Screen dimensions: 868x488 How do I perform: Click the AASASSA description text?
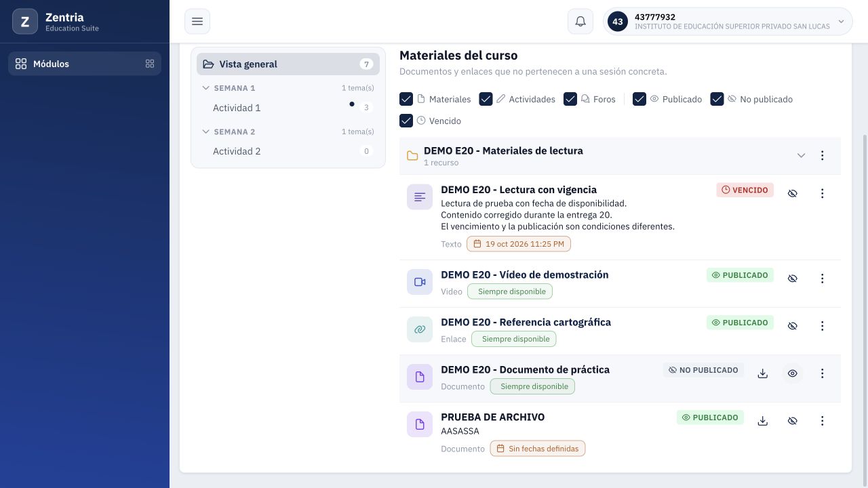(x=460, y=431)
